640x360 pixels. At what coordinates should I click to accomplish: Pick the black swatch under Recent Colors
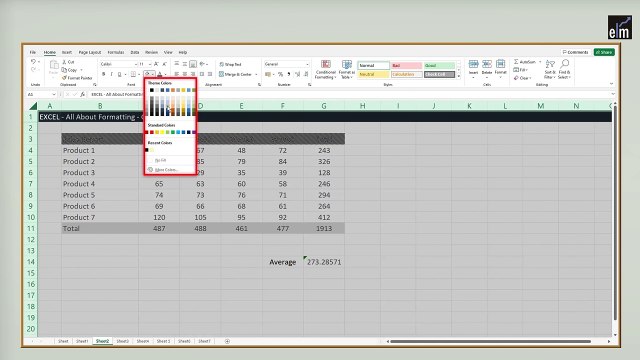coord(147,150)
